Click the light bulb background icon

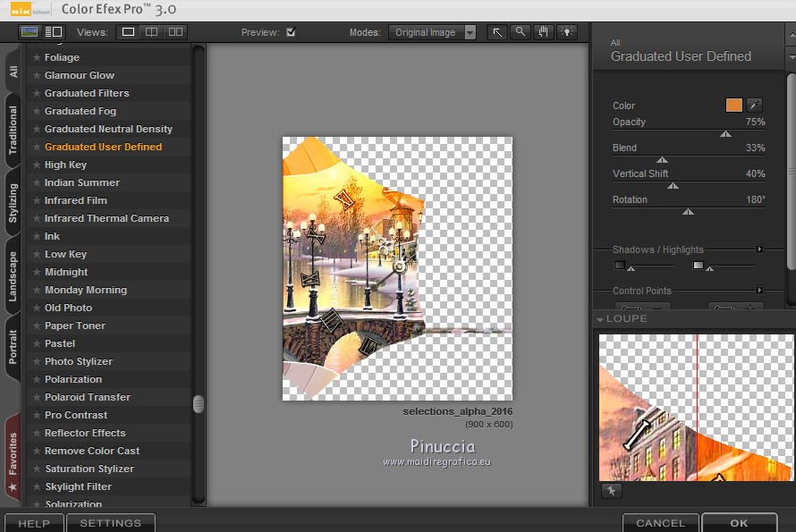[566, 32]
